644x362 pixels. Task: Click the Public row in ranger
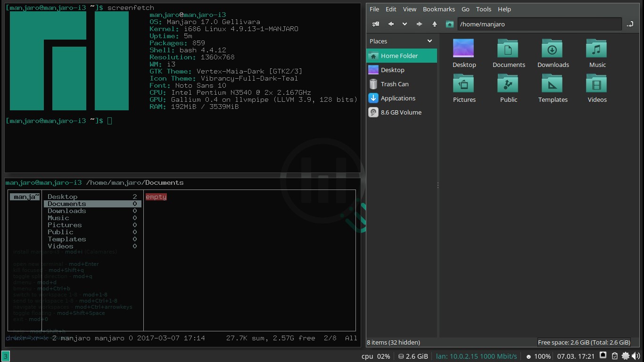point(92,232)
